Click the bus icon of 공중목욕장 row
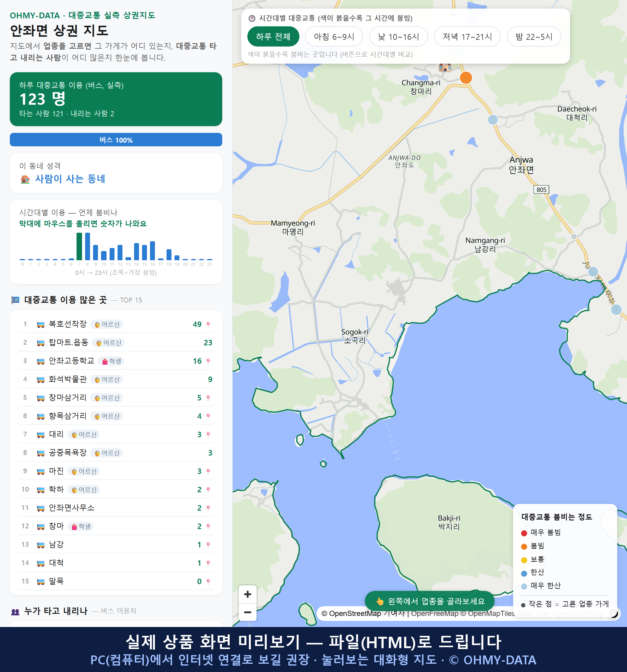The image size is (627, 672). 40,453
